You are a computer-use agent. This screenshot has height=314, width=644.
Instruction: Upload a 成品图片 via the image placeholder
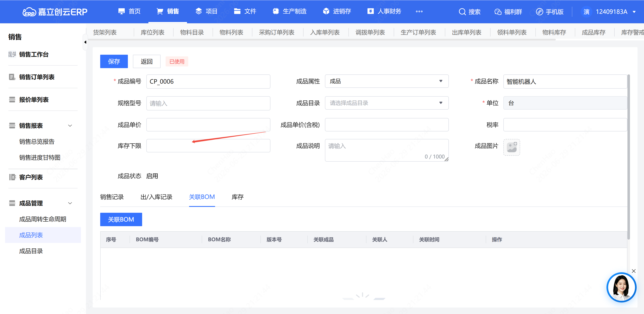coord(512,147)
